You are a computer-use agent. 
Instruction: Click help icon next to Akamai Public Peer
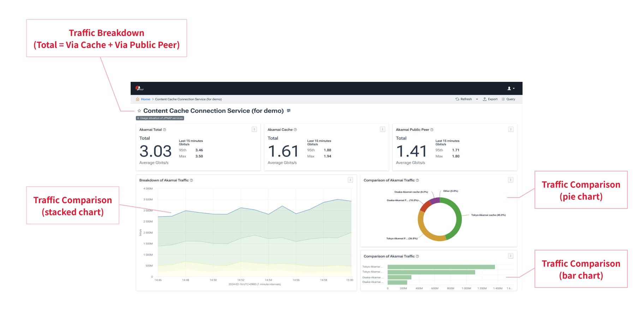point(432,130)
